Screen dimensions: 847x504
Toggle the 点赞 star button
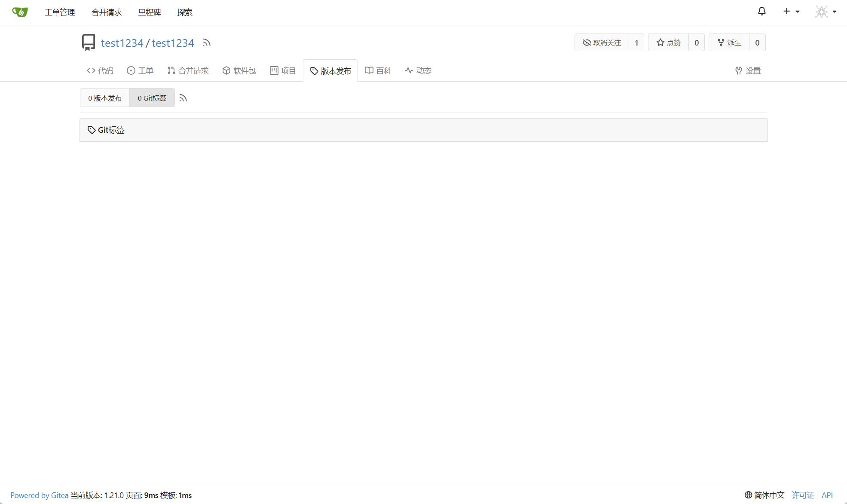[668, 43]
